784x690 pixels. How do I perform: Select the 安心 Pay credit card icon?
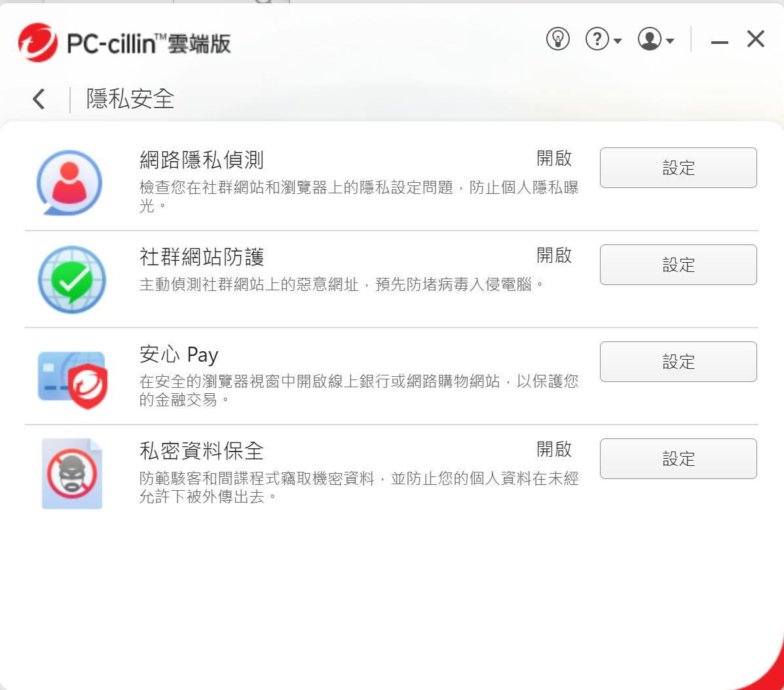[x=73, y=379]
